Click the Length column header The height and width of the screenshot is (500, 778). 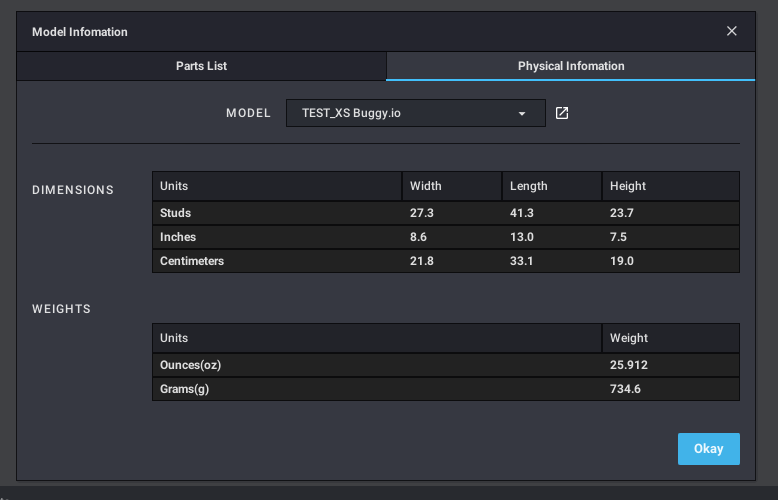(552, 186)
